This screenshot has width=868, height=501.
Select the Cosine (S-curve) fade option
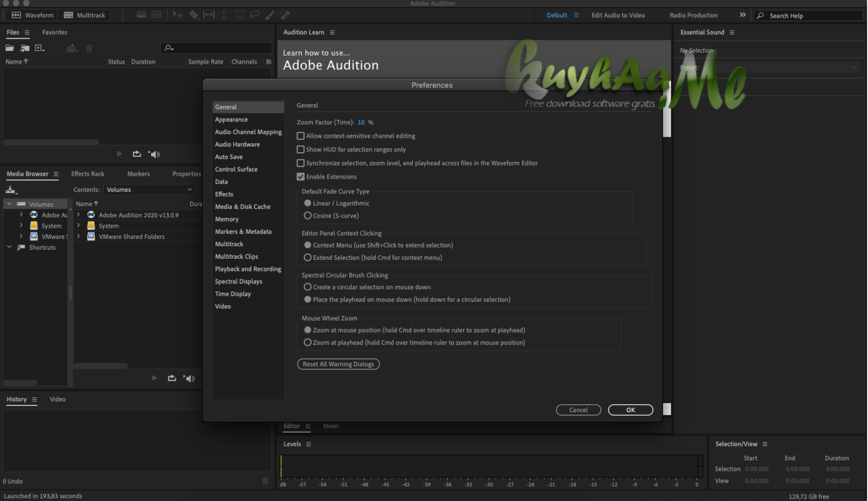[308, 216]
